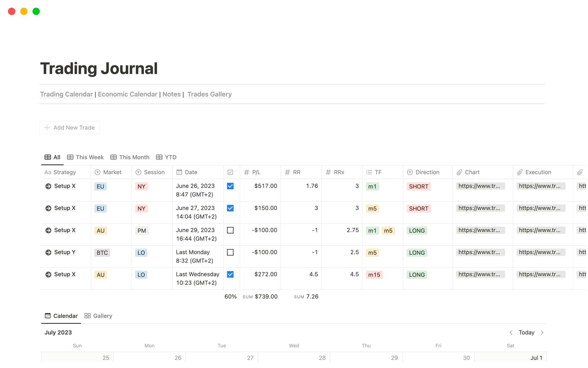Uncheck the June 26 trade checkbox
The image size is (588, 368).
pos(230,186)
